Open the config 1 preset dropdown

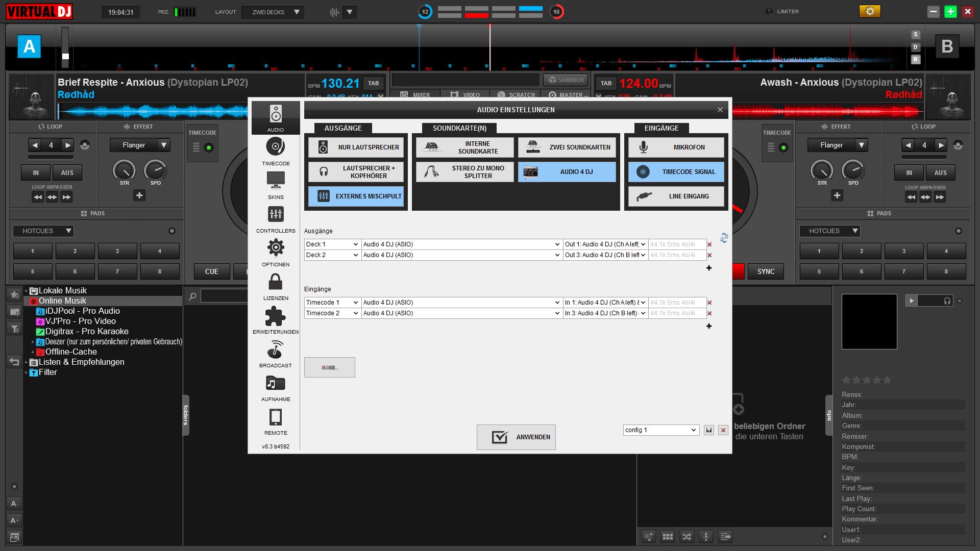pos(661,430)
